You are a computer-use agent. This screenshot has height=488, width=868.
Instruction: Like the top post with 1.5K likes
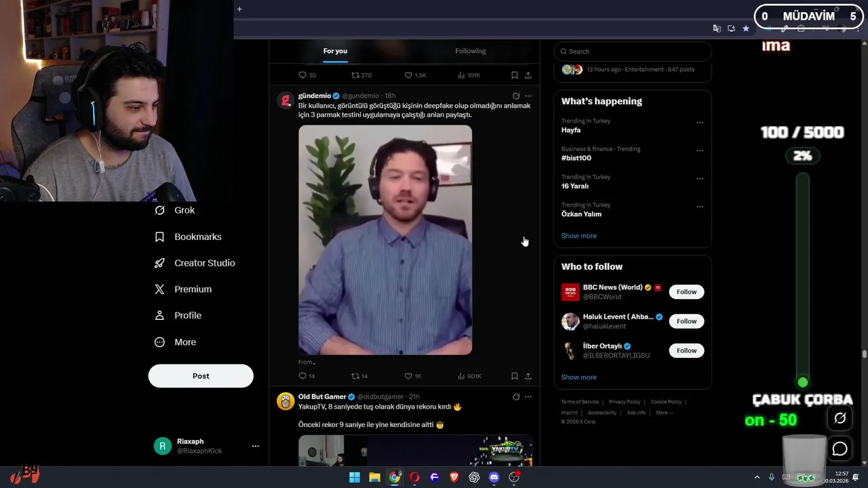pyautogui.click(x=415, y=75)
